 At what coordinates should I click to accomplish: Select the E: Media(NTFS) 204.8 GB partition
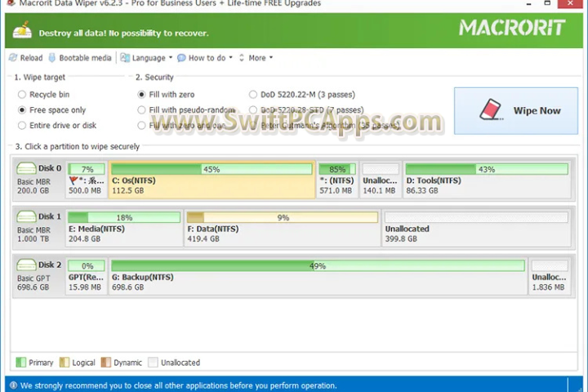tap(124, 228)
